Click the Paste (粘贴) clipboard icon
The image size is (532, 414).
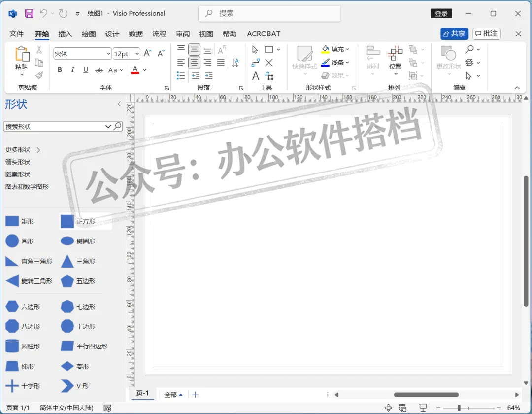tap(22, 54)
